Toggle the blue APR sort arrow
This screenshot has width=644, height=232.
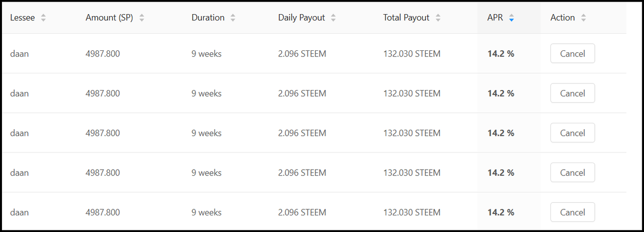[512, 18]
